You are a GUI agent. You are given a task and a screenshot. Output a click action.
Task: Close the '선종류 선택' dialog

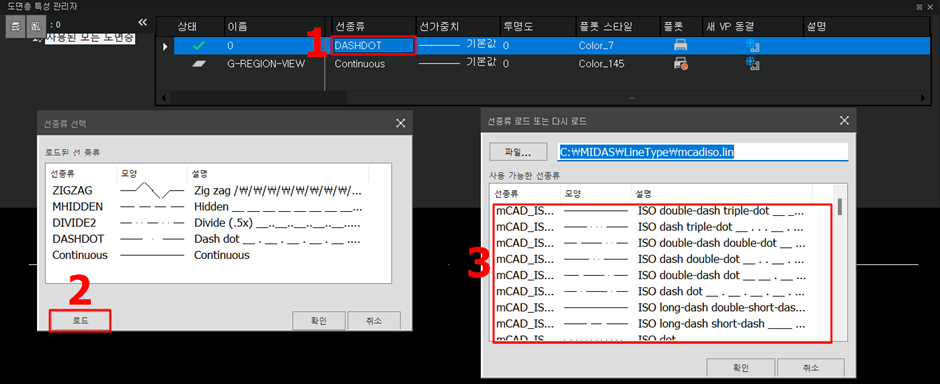click(400, 123)
